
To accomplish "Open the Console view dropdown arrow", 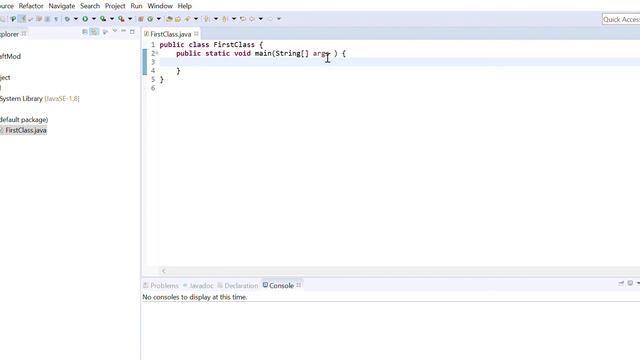I will tap(638, 283).
